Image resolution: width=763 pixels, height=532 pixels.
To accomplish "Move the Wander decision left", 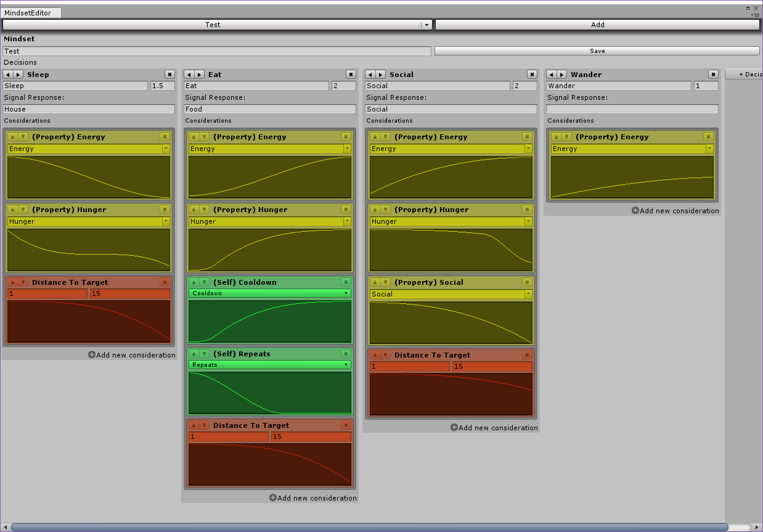I will click(x=552, y=75).
